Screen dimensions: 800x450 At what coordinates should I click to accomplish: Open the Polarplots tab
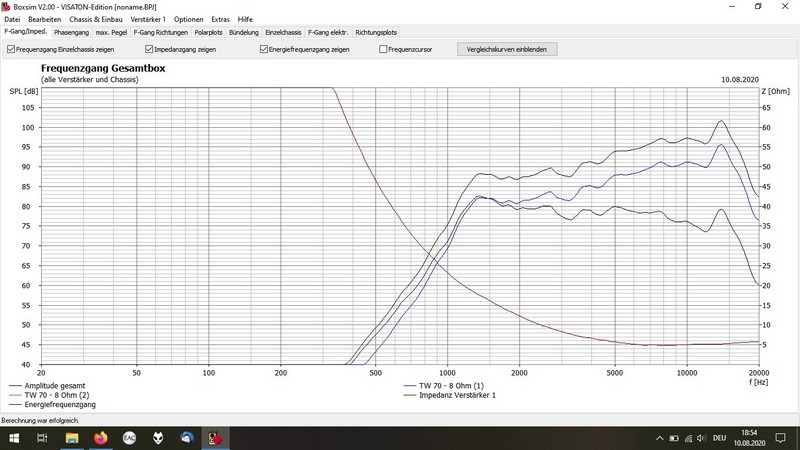coord(209,32)
